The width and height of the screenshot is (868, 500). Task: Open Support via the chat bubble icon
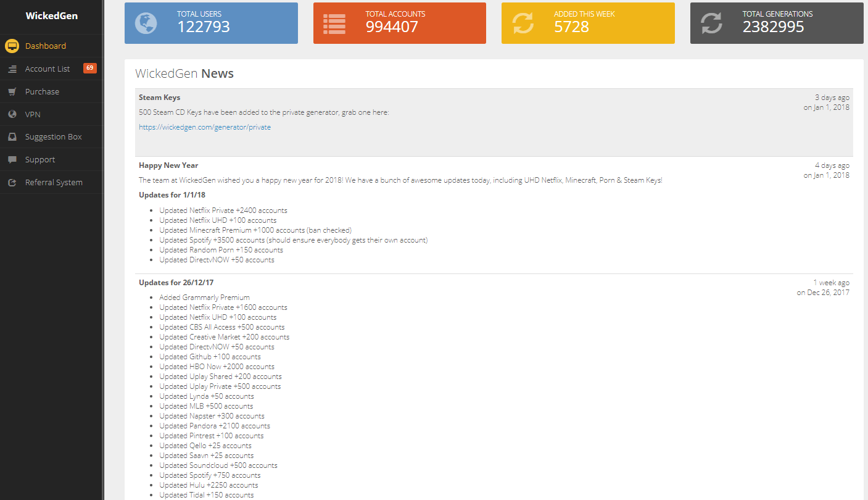click(12, 159)
